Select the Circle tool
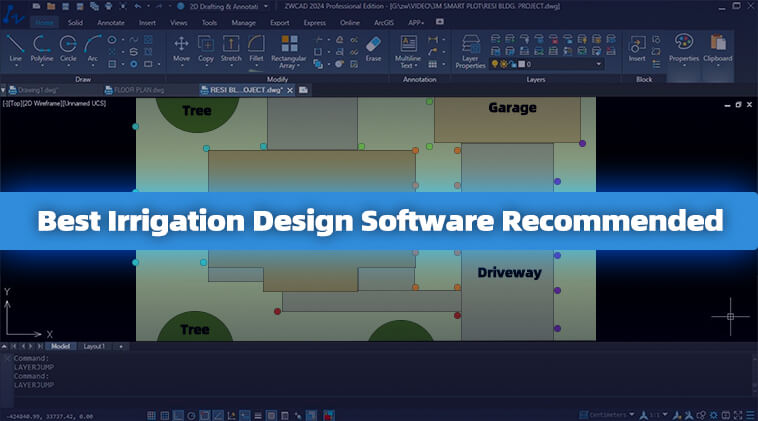Viewport: 758px width, 421px height. coord(68,48)
